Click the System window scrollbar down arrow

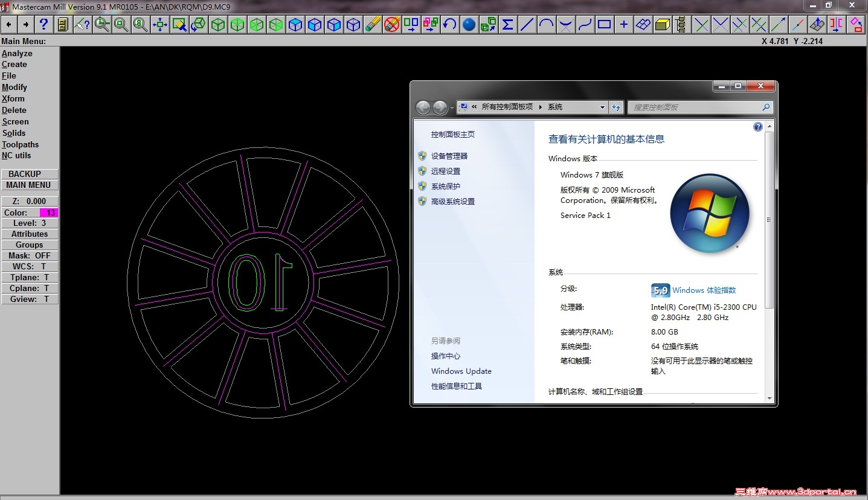tap(769, 399)
